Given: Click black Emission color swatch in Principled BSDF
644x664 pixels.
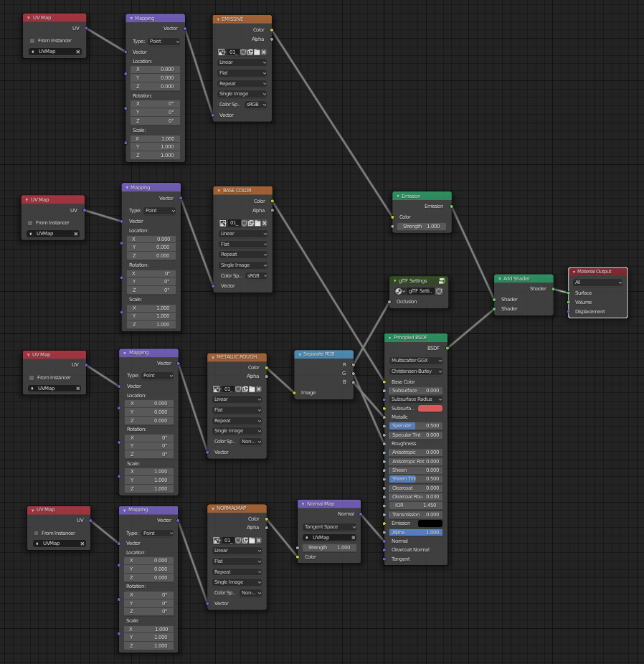Looking at the screenshot, I should [430, 523].
